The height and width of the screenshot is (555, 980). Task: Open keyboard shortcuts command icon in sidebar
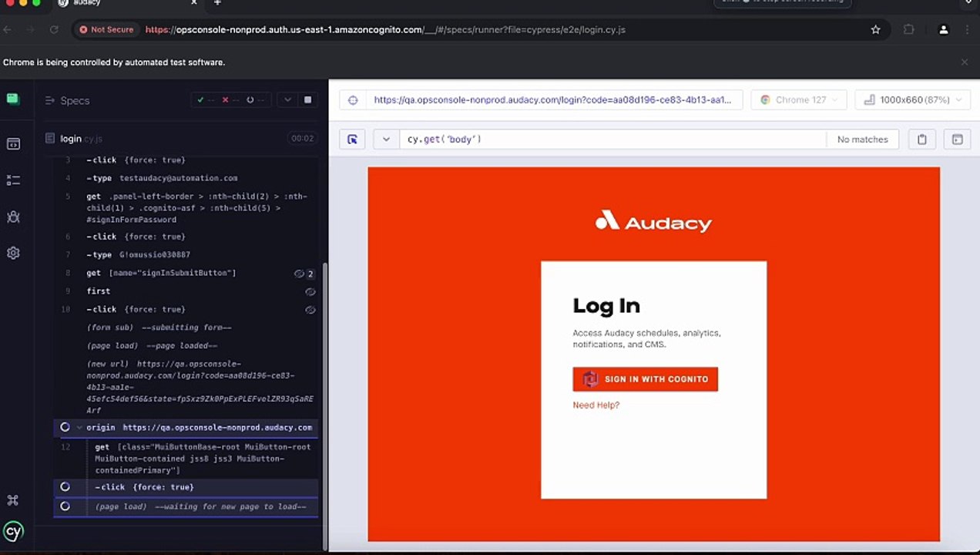click(13, 500)
